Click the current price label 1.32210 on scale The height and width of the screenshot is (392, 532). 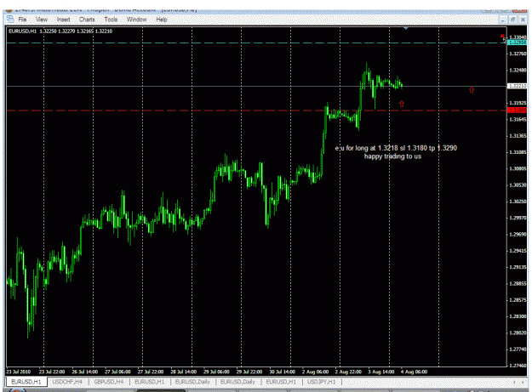pyautogui.click(x=517, y=87)
